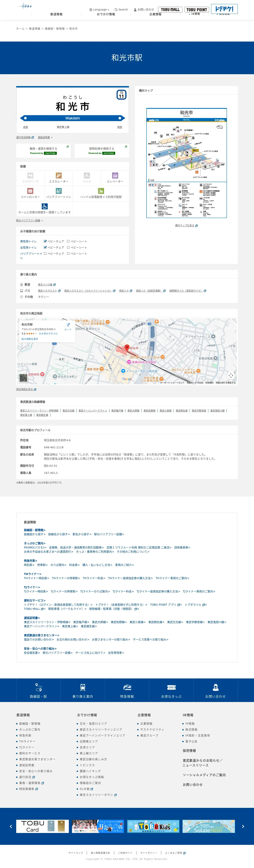Click the 定期券売り場 facility icon
Viewport: 254px width, 868px height.
(30, 175)
